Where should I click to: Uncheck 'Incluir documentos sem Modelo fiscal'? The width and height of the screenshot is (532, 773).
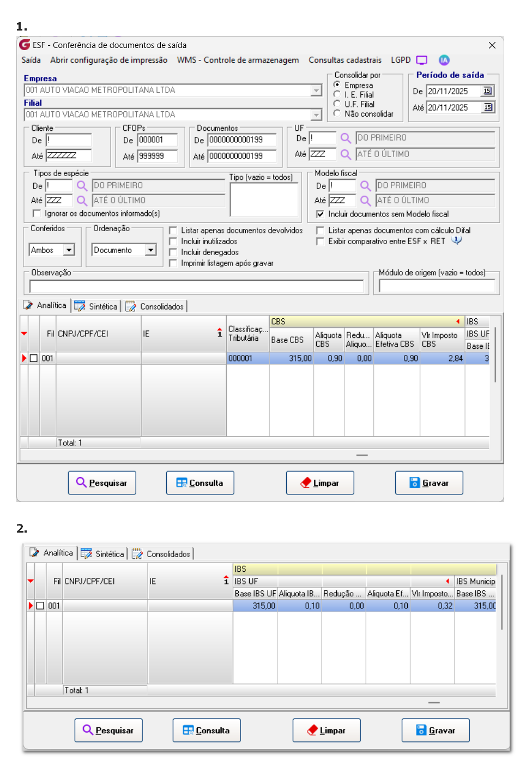click(320, 214)
